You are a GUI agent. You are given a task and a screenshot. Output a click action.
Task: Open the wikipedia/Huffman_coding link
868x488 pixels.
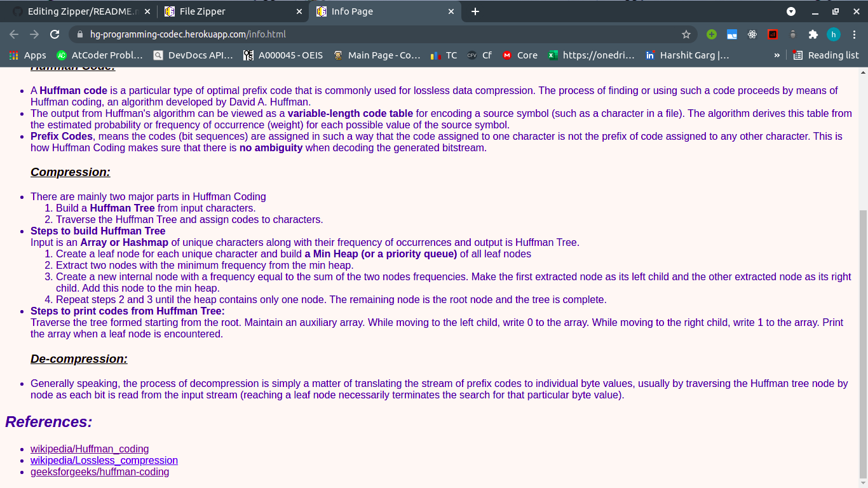(x=89, y=449)
